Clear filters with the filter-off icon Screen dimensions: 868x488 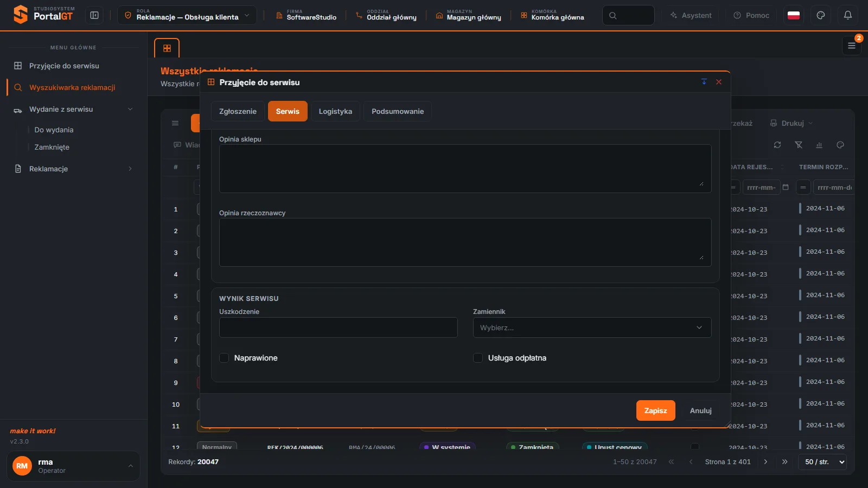[799, 145]
